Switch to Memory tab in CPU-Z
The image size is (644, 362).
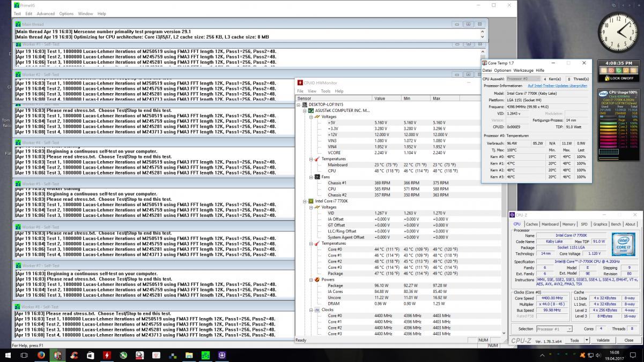(569, 224)
